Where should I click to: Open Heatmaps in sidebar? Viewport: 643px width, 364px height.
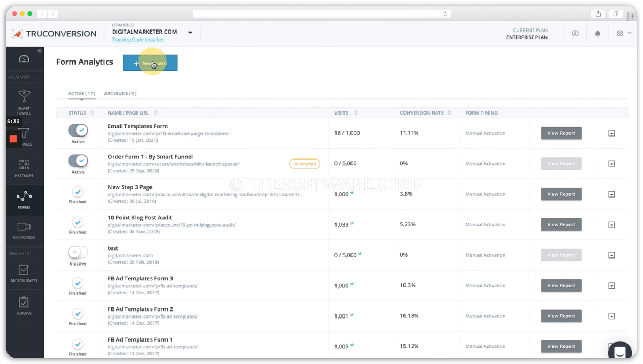pyautogui.click(x=24, y=169)
